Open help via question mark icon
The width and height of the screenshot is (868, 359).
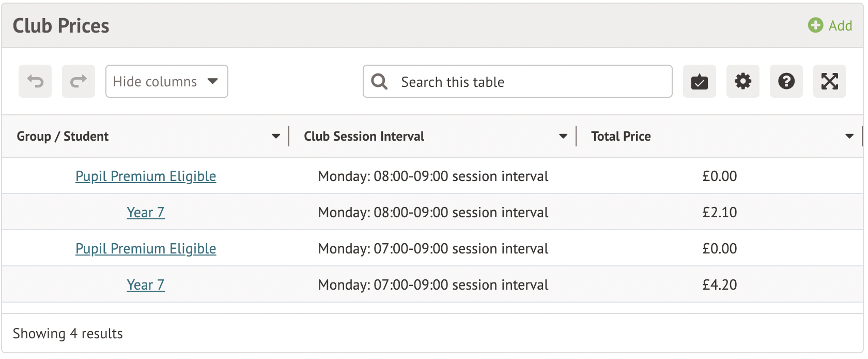click(x=786, y=81)
